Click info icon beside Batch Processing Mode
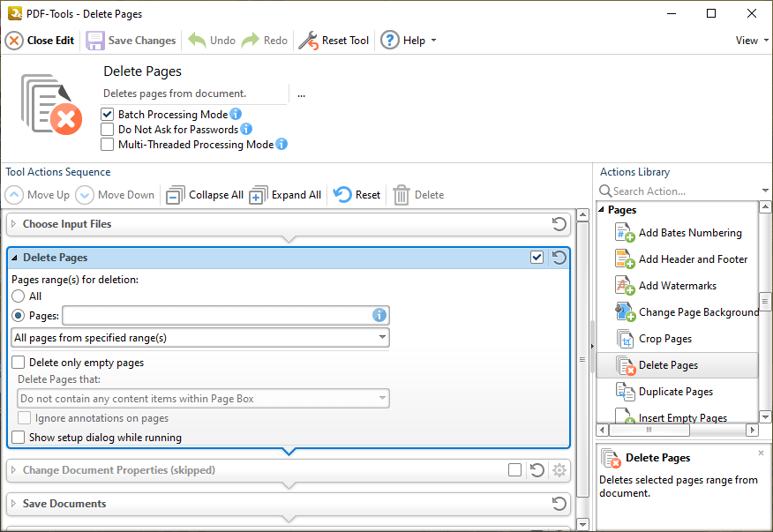773x532 pixels. (x=236, y=114)
